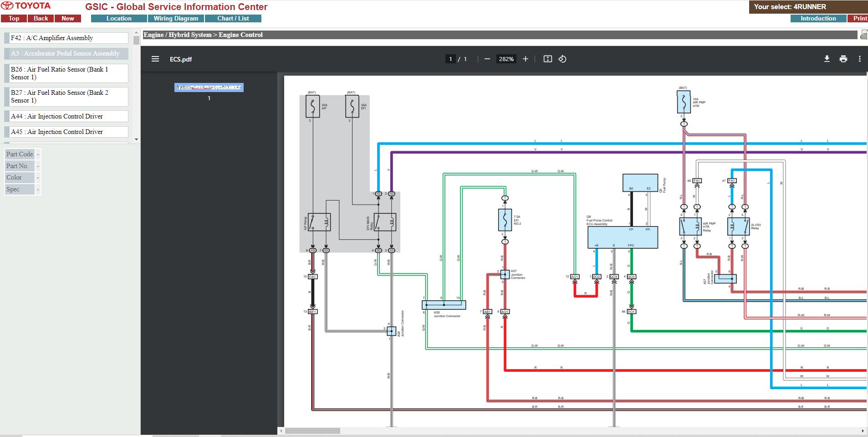Open PDF viewer more actions menu

[860, 59]
